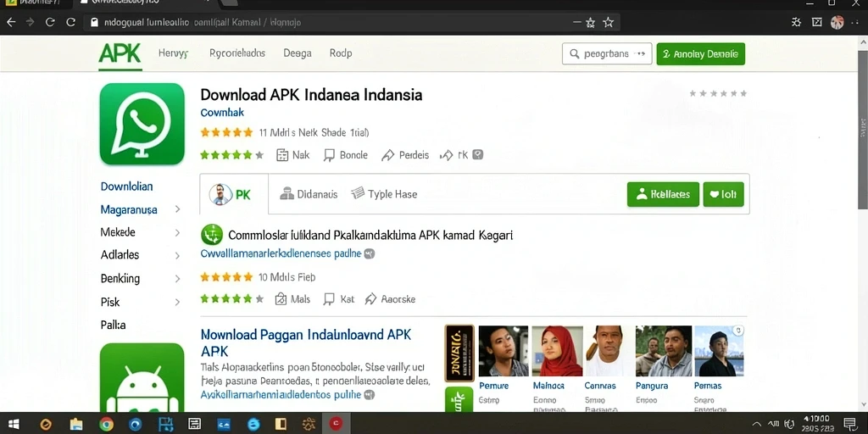The image size is (868, 434).
Task: Click the Aaorske pencil icon
Action: 371,299
